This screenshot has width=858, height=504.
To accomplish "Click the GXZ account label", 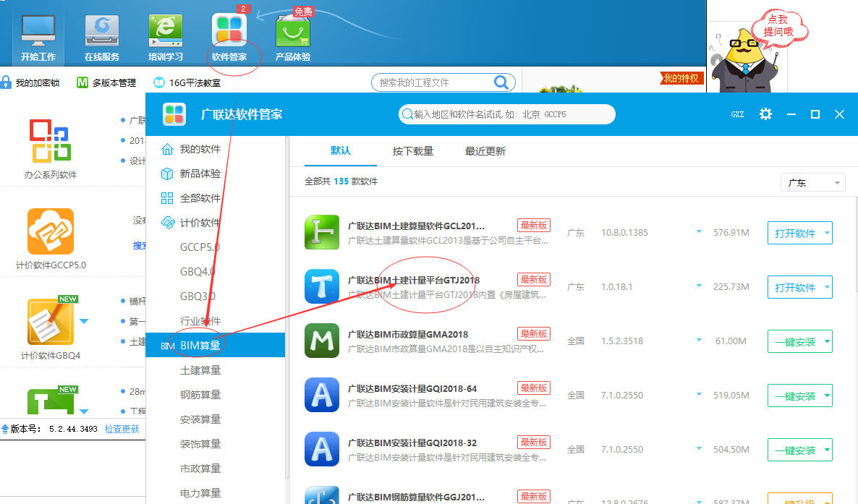I will pyautogui.click(x=737, y=114).
